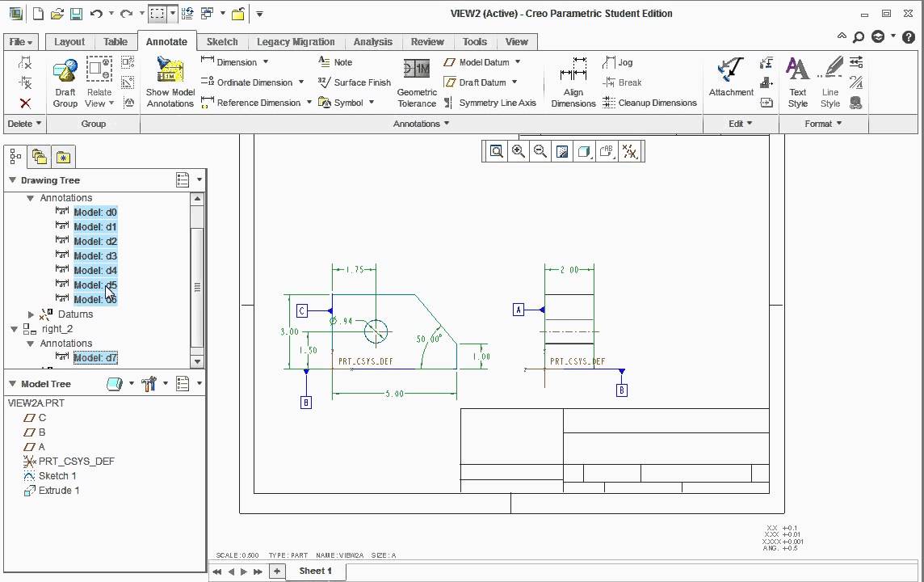Click the red X delete icon
924x582 pixels.
[x=25, y=103]
